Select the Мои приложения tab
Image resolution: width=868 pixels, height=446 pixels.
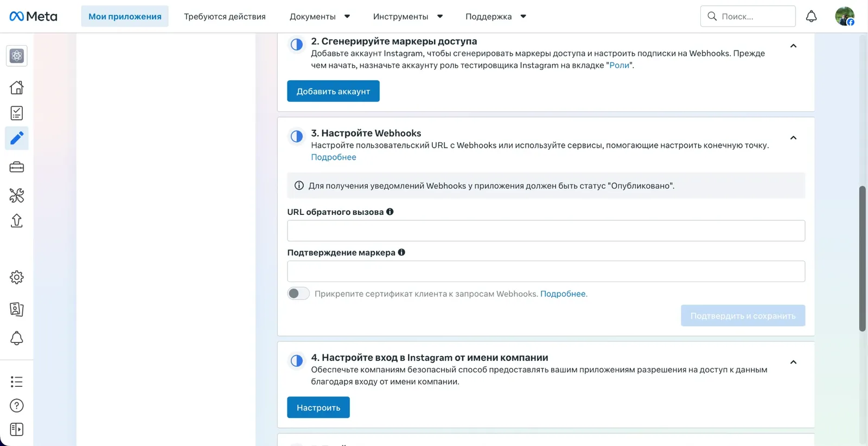(x=125, y=16)
